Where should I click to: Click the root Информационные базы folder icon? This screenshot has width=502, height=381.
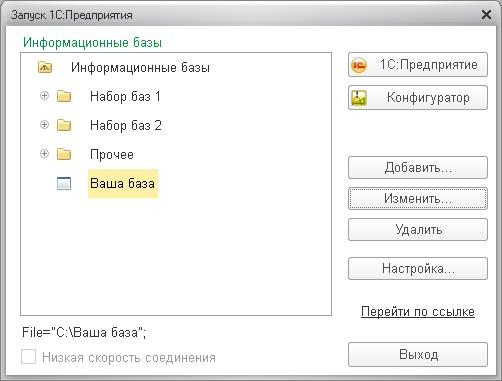pyautogui.click(x=45, y=67)
